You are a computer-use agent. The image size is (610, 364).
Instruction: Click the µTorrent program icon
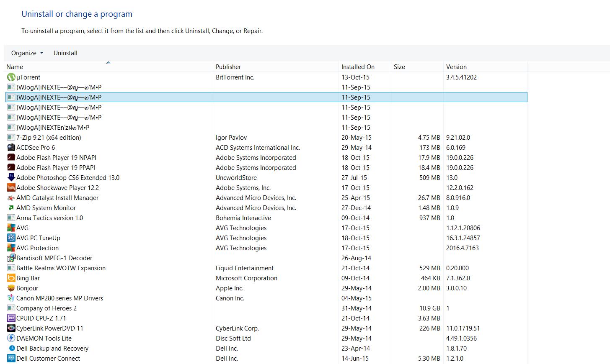point(11,77)
